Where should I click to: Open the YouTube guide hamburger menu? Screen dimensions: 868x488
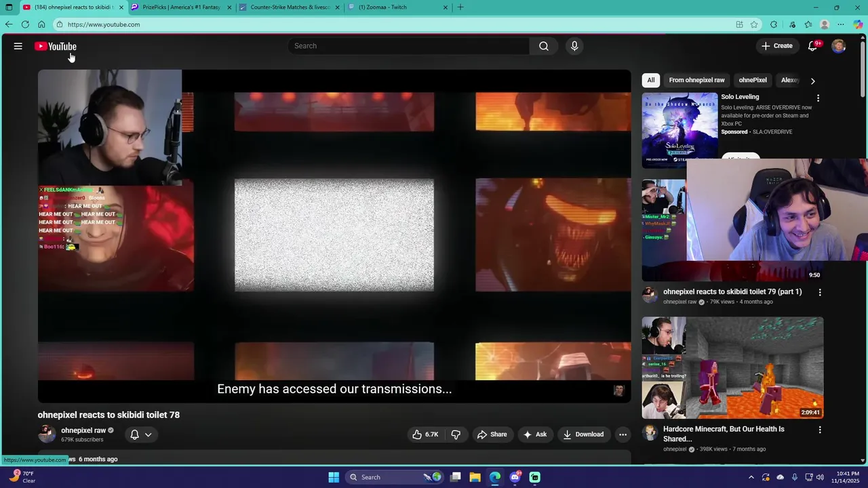pos(18,46)
